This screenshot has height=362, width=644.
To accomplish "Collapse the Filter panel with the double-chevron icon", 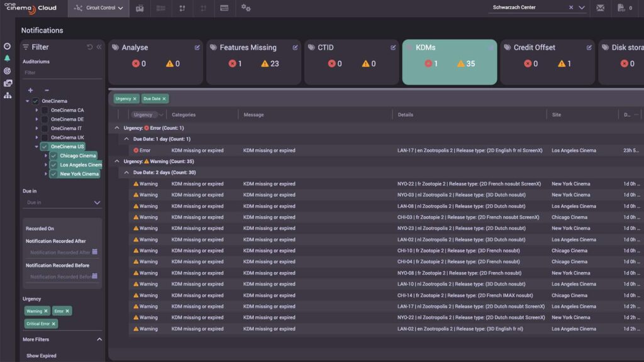I will point(99,47).
